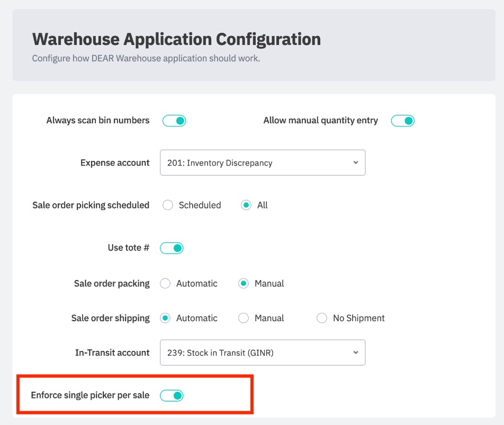504x425 pixels.
Task: Click the Use tote # label
Action: click(x=128, y=248)
